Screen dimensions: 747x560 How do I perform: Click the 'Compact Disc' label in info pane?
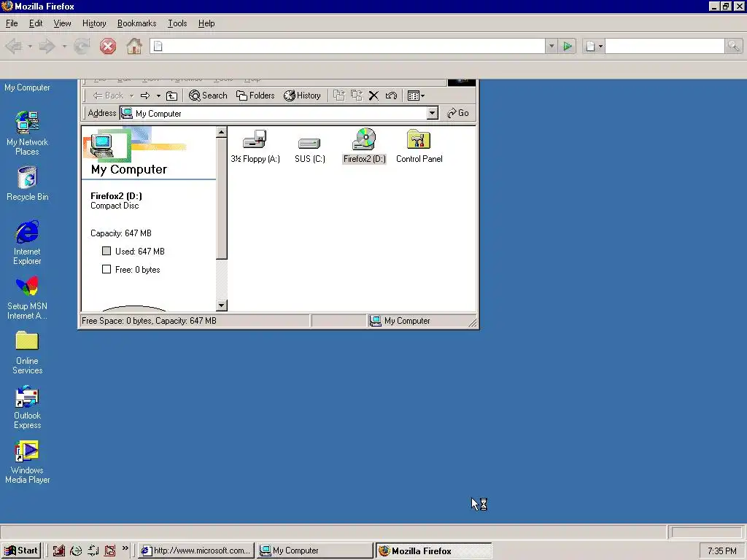pos(115,206)
